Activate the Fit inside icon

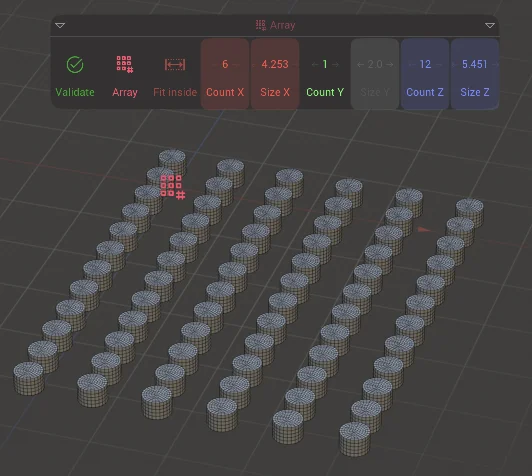pyautogui.click(x=175, y=64)
